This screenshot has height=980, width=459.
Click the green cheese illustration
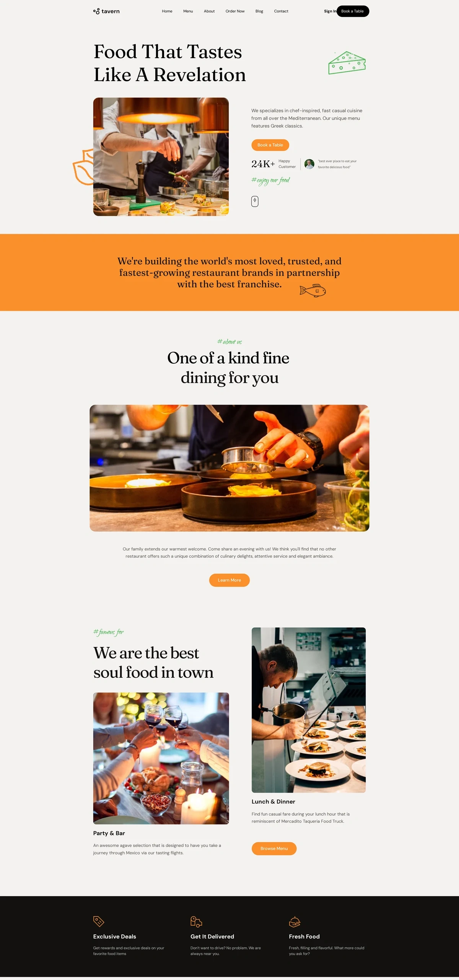[347, 63]
